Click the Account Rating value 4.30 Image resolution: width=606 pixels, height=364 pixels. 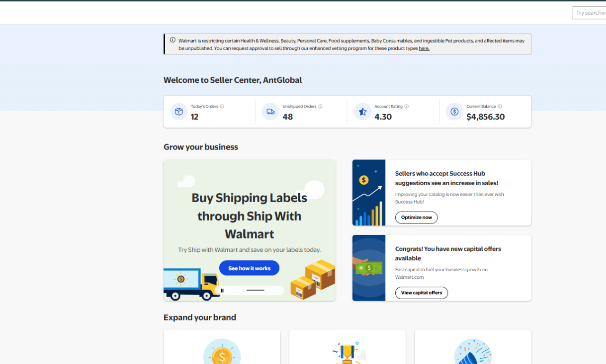[x=383, y=117]
